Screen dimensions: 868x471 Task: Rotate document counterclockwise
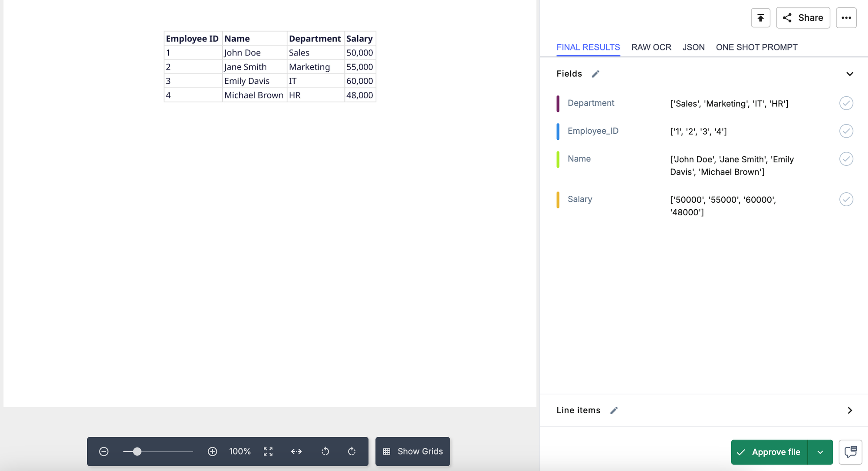325,451
